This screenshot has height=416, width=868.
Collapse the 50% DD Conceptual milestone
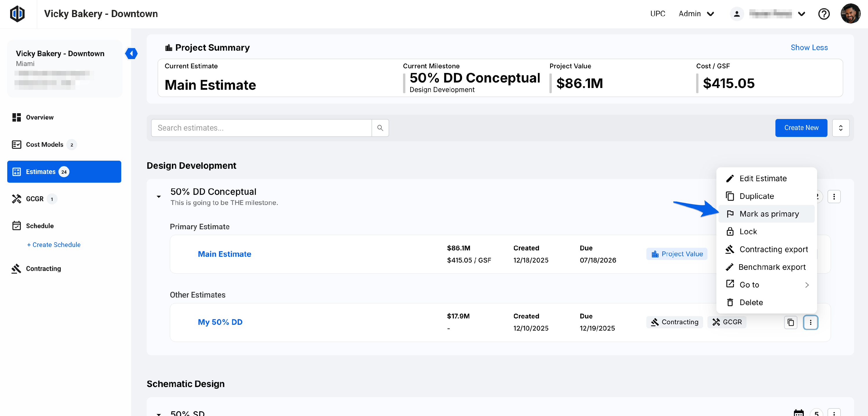coord(159,197)
